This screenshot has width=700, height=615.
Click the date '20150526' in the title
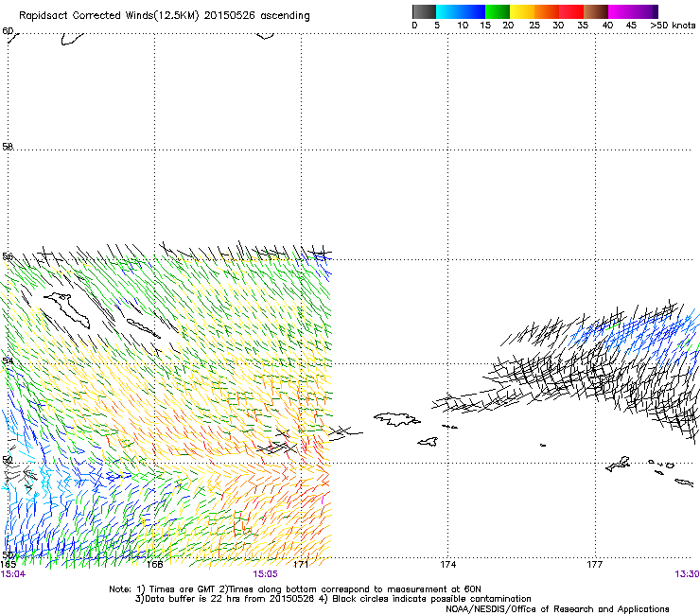click(x=229, y=15)
